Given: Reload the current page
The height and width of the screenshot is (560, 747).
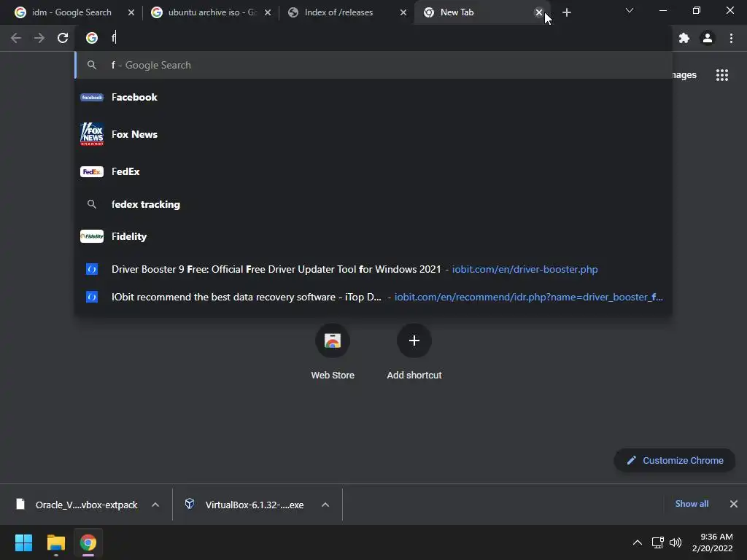Looking at the screenshot, I should pyautogui.click(x=63, y=38).
